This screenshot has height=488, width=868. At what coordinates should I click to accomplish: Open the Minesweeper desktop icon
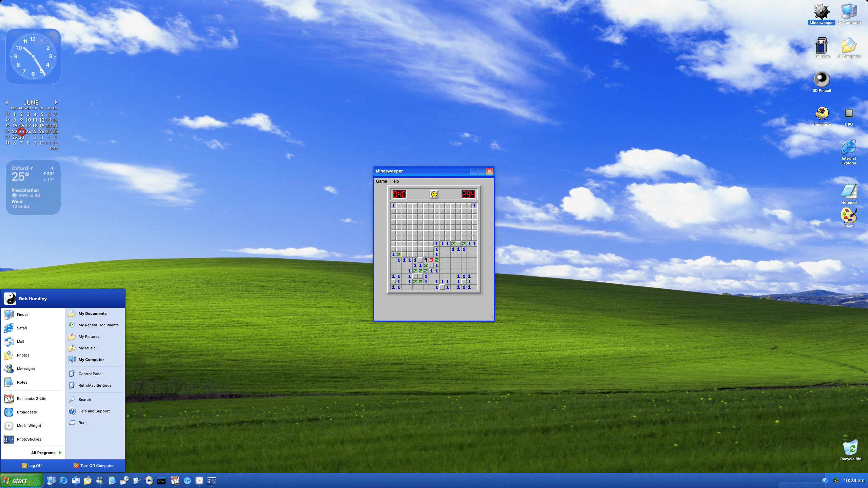[822, 14]
